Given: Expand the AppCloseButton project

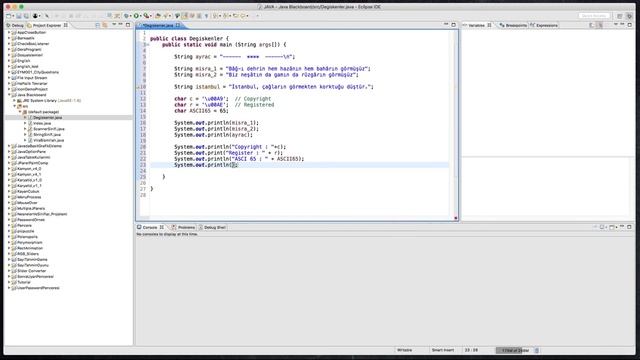Looking at the screenshot, I should pyautogui.click(x=9, y=32).
